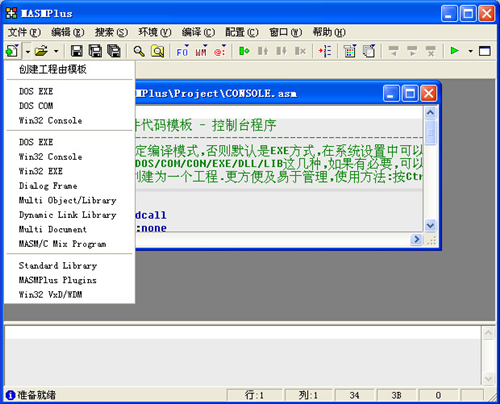
Task: Click the Save file floppy icon
Action: pyautogui.click(x=77, y=51)
